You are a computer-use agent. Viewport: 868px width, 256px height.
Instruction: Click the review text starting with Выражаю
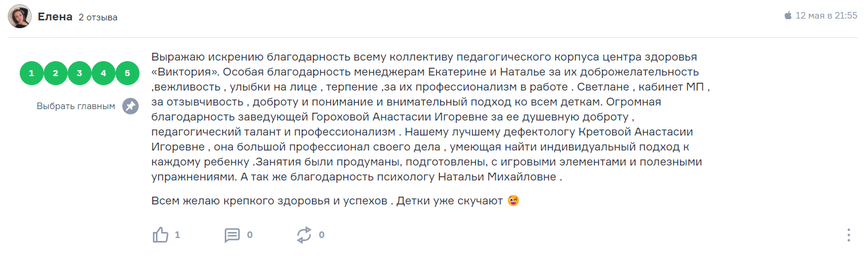click(430, 117)
